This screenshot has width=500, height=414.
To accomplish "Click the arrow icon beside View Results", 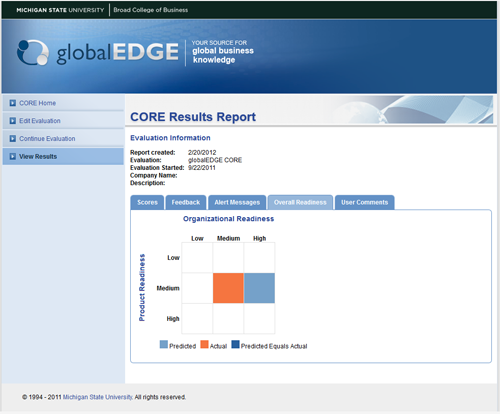I will coord(13,156).
